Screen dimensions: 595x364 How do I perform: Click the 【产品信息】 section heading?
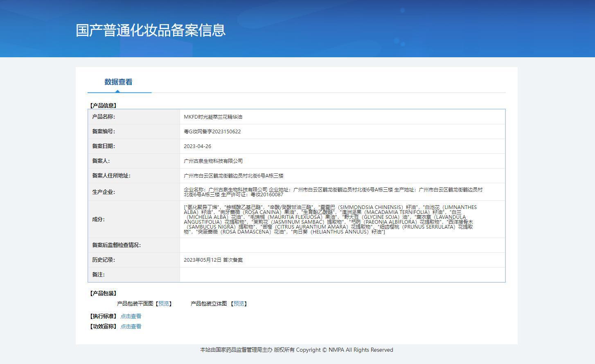pos(103,106)
